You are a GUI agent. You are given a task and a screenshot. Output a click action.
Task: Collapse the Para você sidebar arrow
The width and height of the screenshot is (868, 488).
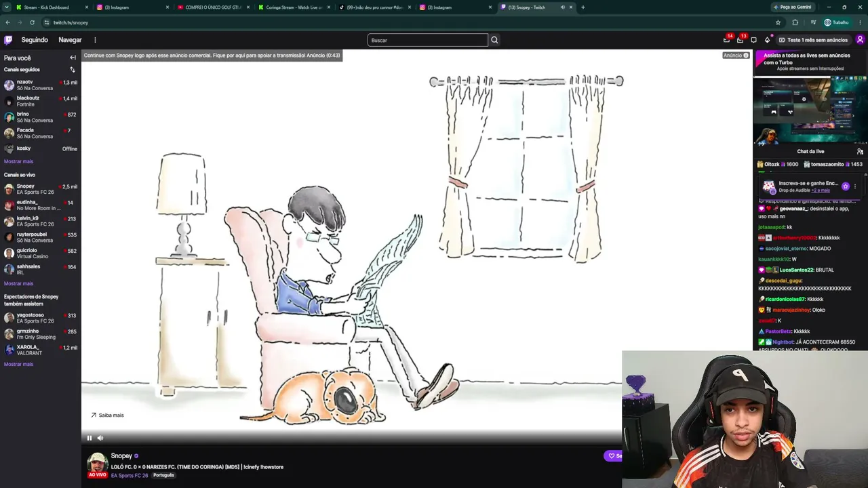click(x=73, y=58)
